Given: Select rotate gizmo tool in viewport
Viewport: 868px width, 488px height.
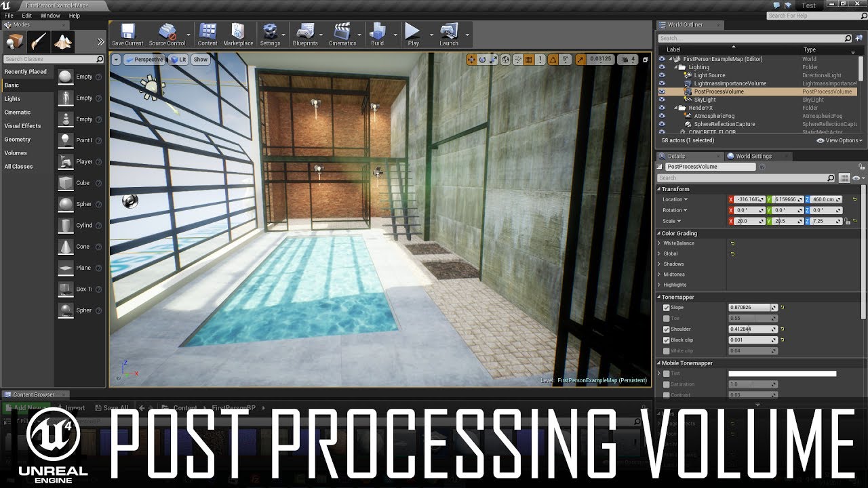Looking at the screenshot, I should tap(483, 60).
